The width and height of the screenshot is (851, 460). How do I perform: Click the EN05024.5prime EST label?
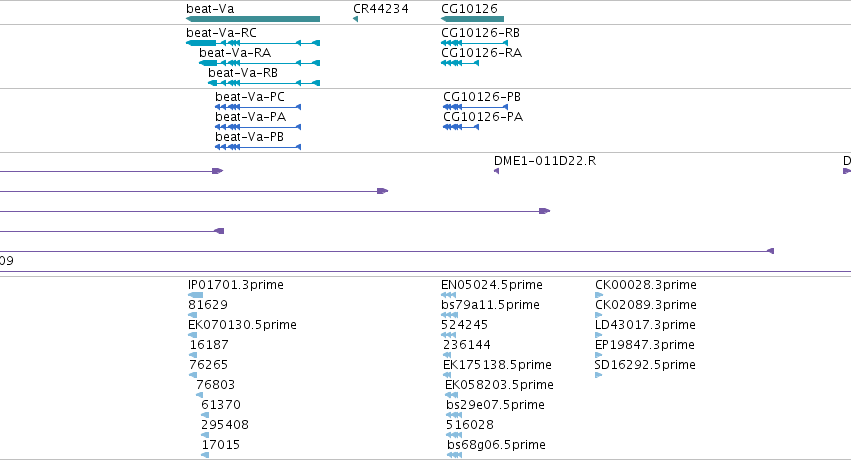(x=492, y=285)
